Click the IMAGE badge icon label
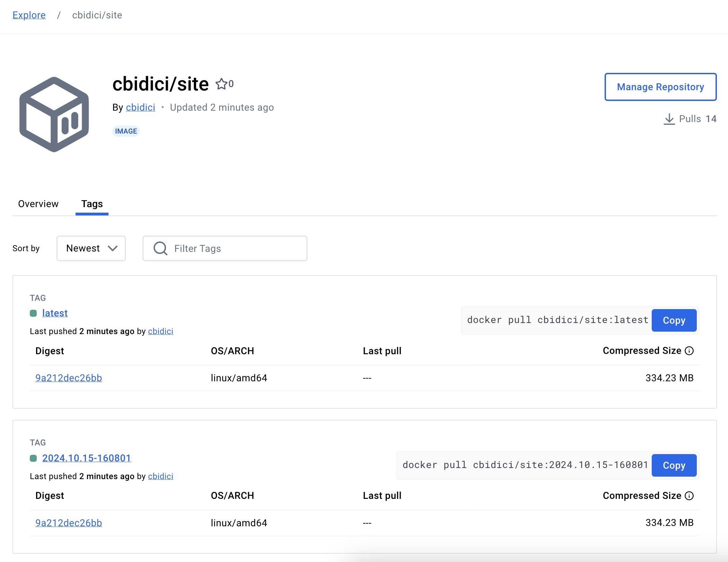 click(125, 131)
